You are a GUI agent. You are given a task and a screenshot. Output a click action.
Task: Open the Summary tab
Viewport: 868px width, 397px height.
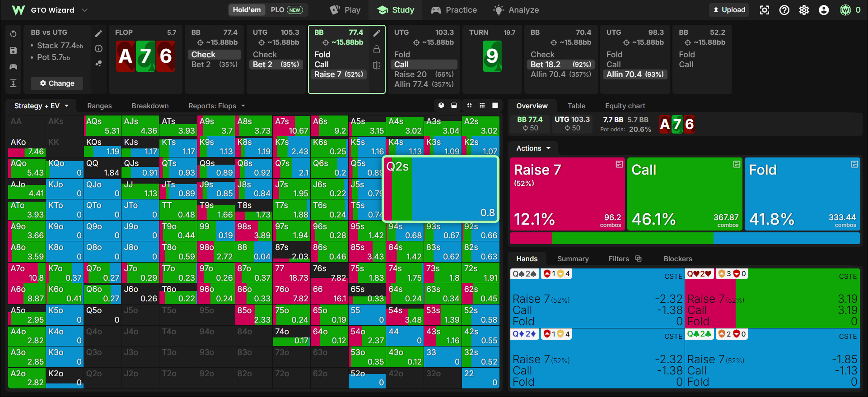tap(573, 259)
